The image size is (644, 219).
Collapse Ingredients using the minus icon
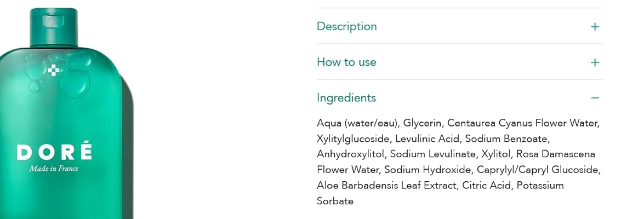click(595, 98)
